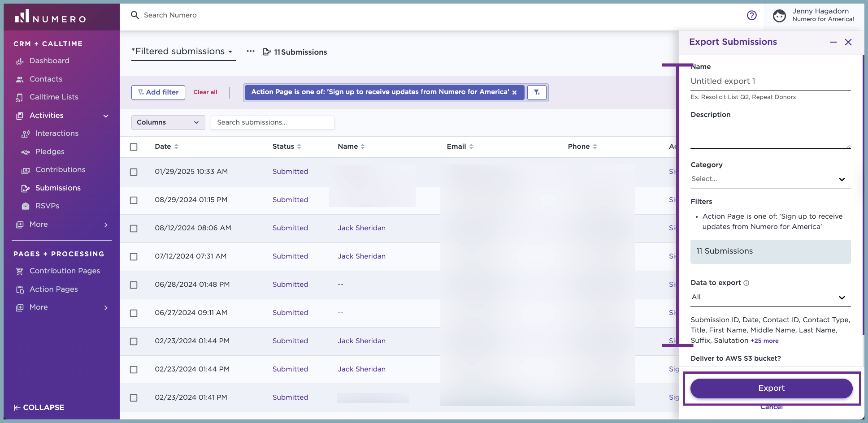Go to Contacts
Screen dimensions: 868x423
tap(46, 79)
